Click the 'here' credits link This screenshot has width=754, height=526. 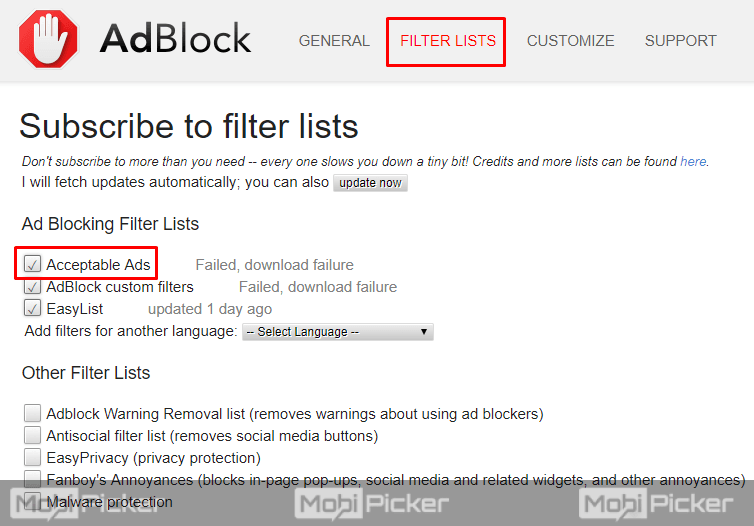tap(693, 162)
